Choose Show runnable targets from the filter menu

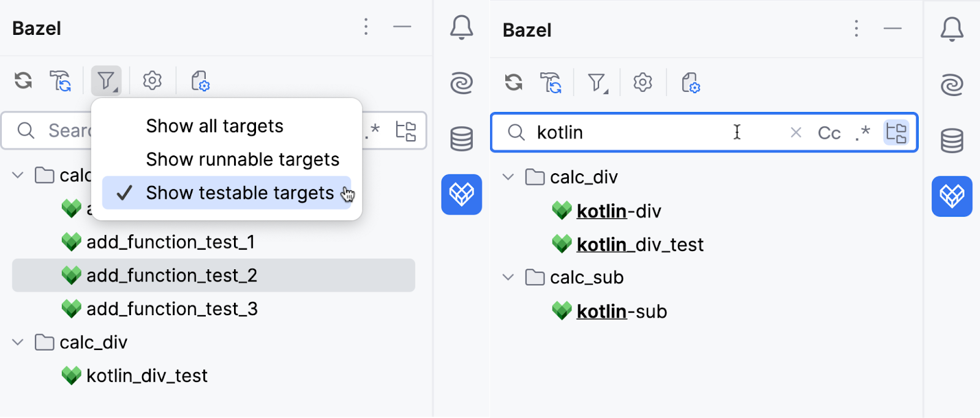point(243,160)
